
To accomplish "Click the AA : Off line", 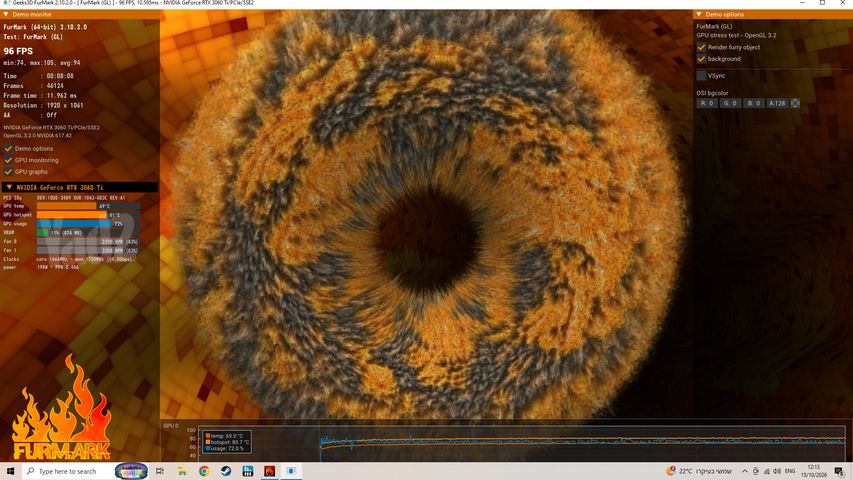I will [30, 115].
